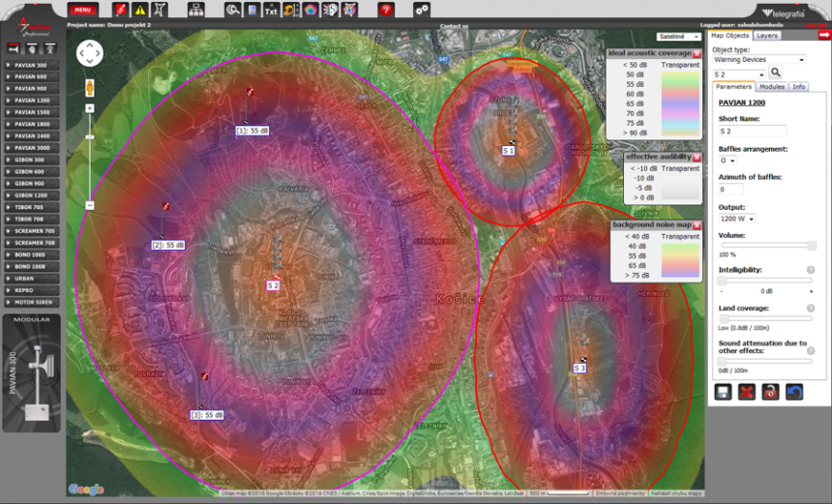Expand the SCREAMER 70S list item
Image resolution: width=832 pixels, height=504 pixels.
point(32,231)
